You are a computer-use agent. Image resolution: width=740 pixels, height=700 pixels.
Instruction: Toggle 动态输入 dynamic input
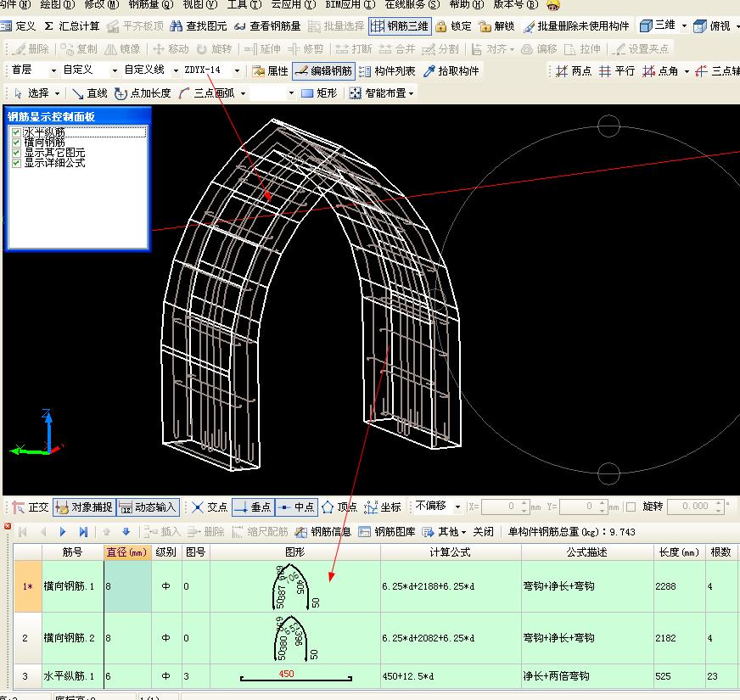coord(149,507)
